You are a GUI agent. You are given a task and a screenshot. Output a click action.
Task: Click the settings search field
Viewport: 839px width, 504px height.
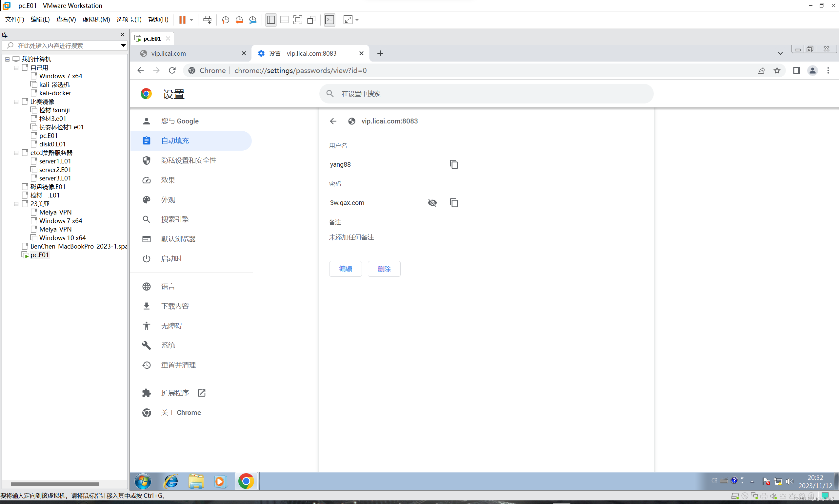coord(486,94)
